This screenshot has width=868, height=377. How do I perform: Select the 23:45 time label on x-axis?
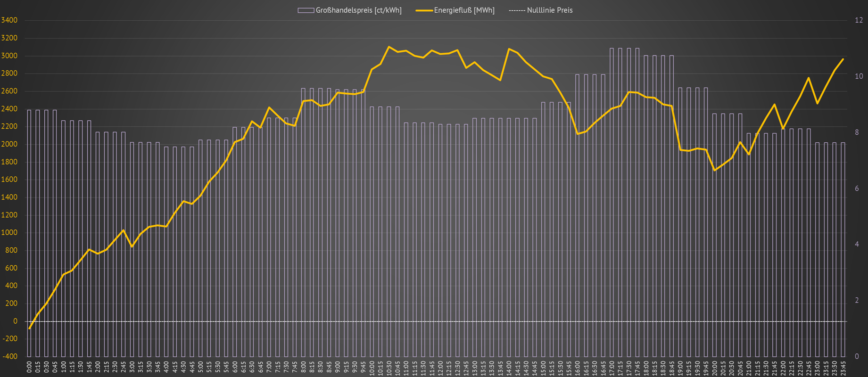pyautogui.click(x=843, y=367)
